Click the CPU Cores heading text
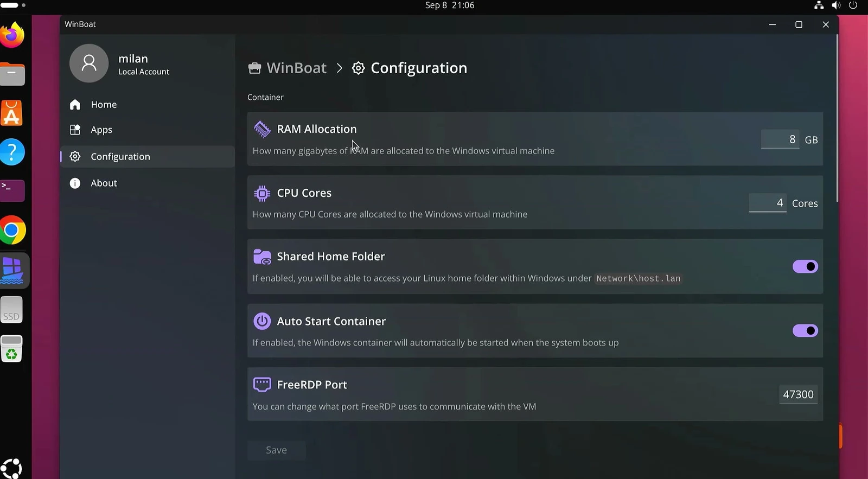Screen dimensions: 868x479 [x=304, y=193]
